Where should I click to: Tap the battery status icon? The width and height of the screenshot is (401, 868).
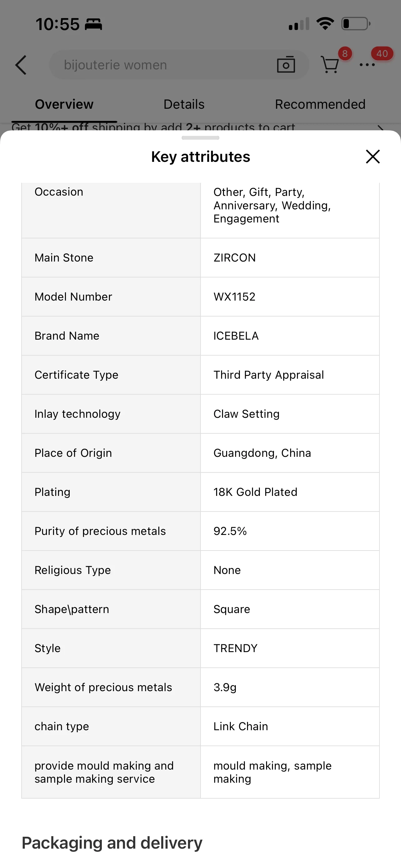[356, 23]
